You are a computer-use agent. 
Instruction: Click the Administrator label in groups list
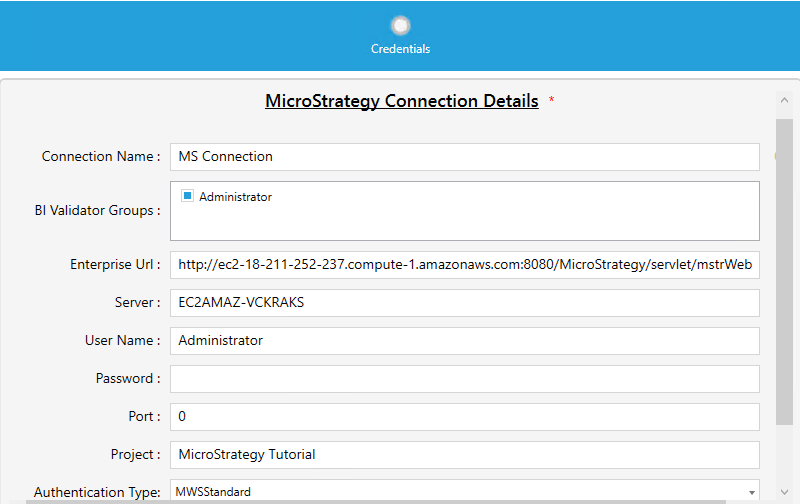coord(235,197)
